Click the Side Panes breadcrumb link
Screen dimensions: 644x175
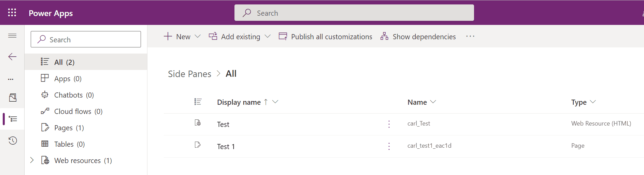tap(189, 74)
